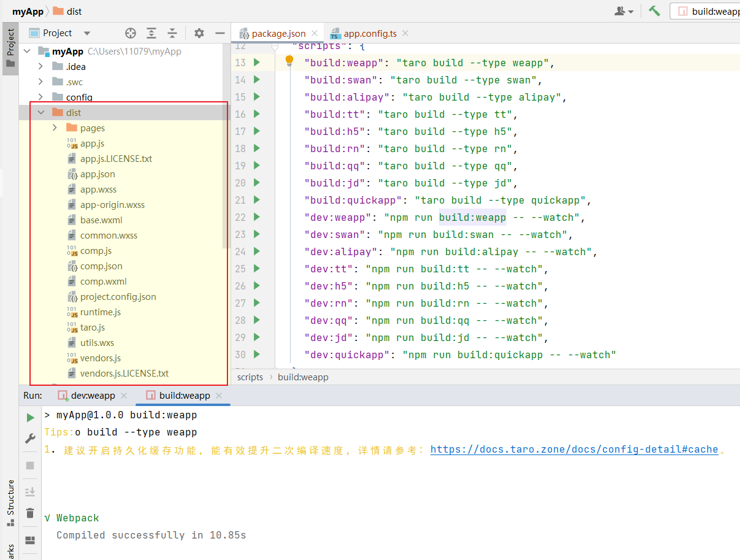Select the dev:weapp run tab
Viewport: 740px width, 560px height.
(93, 396)
